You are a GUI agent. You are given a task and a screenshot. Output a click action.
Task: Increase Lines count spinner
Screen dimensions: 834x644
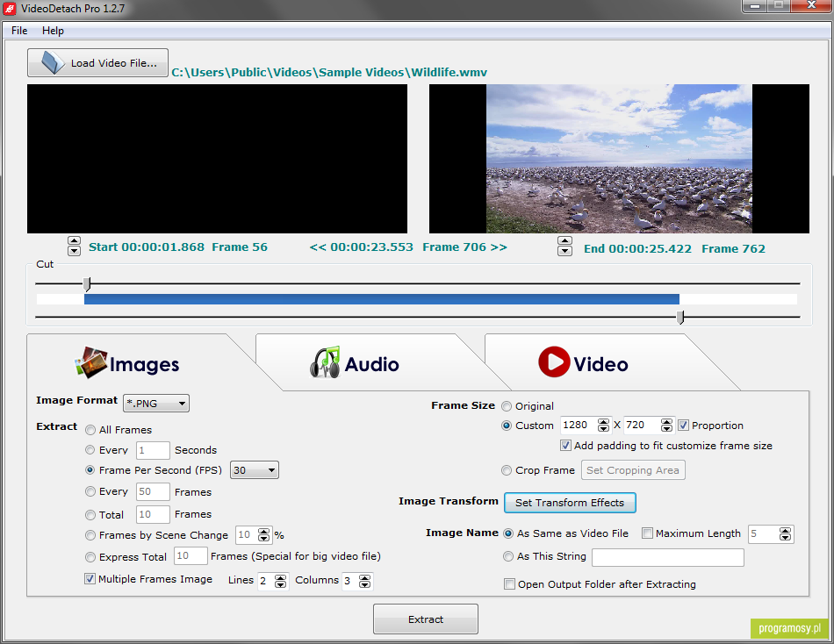click(280, 577)
